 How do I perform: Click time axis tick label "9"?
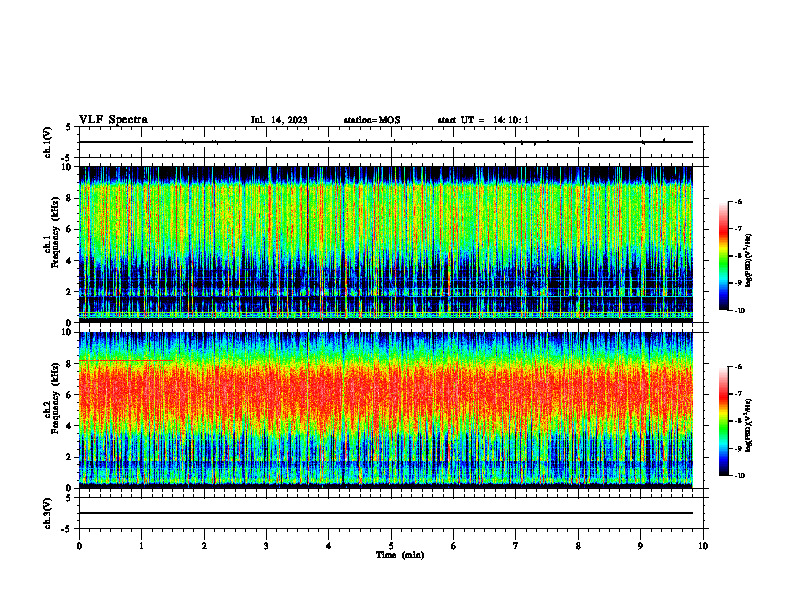point(640,546)
